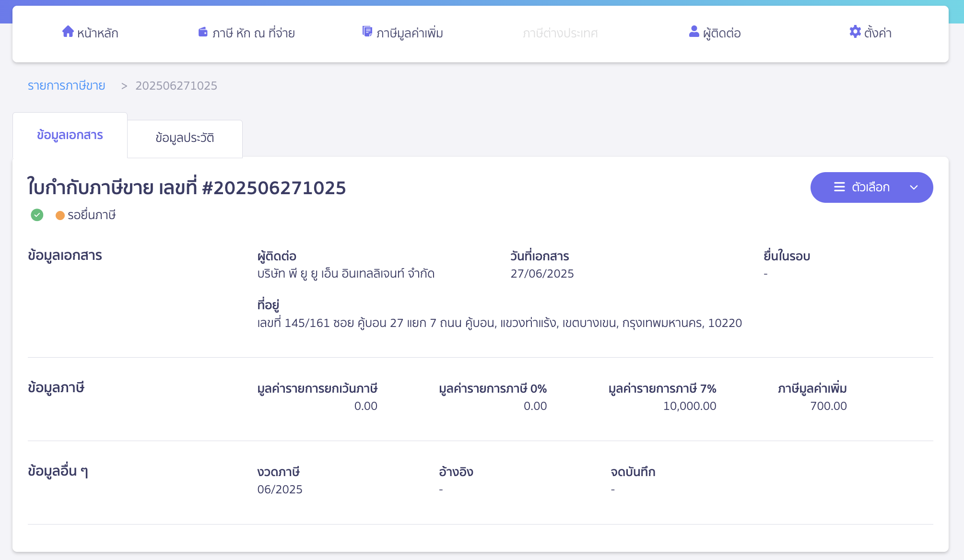Switch to the ข้อมูลประวัติ tab
This screenshot has height=560, width=964.
(x=185, y=139)
